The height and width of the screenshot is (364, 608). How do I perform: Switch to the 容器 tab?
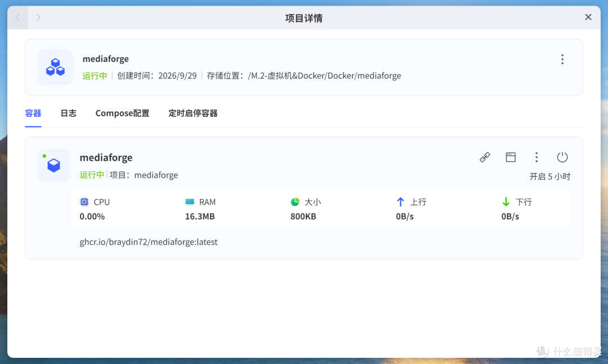(33, 113)
